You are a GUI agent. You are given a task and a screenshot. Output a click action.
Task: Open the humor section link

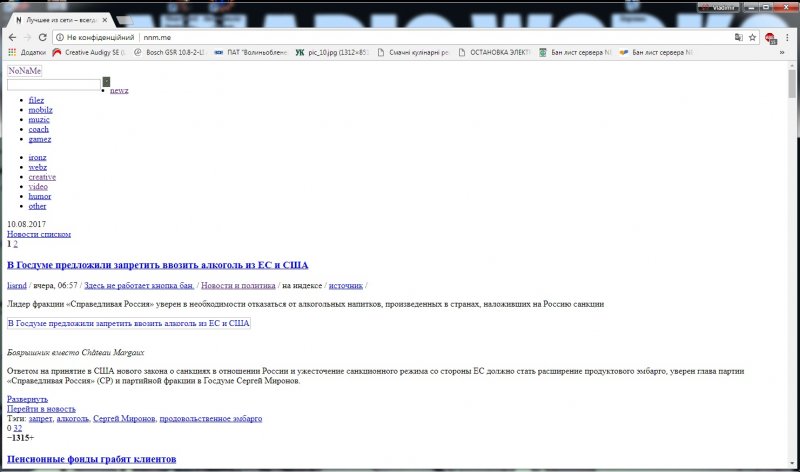tap(40, 196)
